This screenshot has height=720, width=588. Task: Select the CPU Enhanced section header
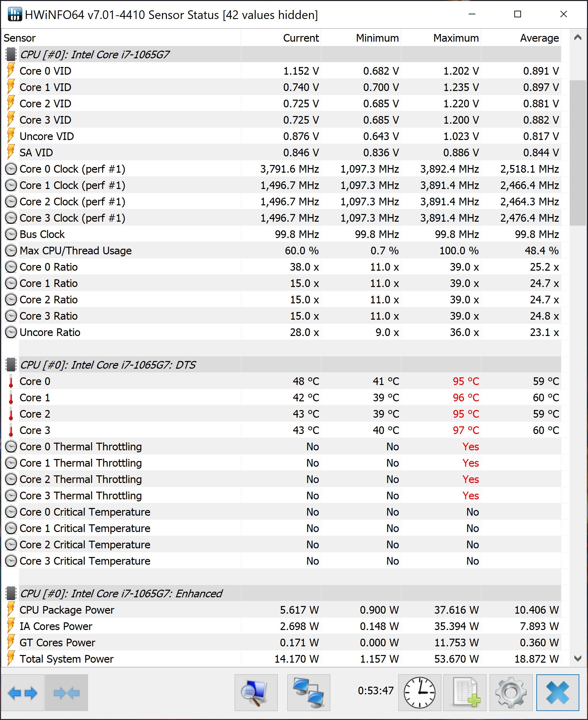point(281,593)
